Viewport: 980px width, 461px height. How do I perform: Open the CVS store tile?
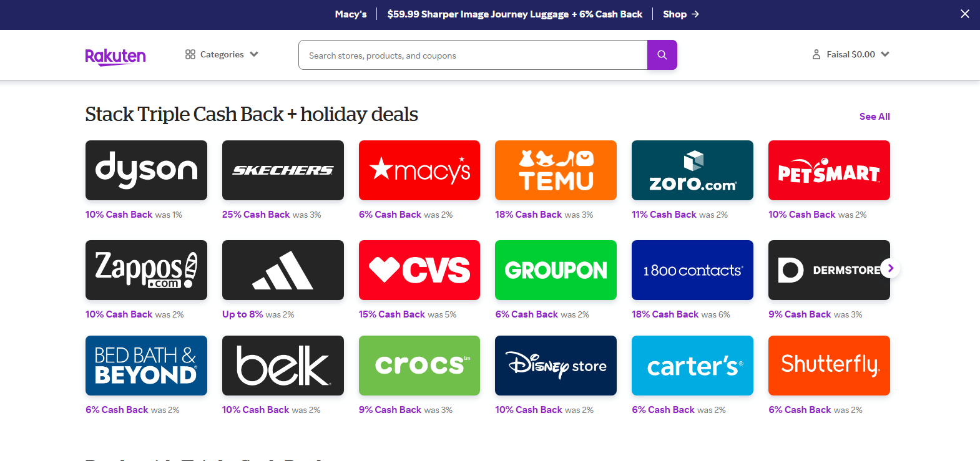[419, 270]
